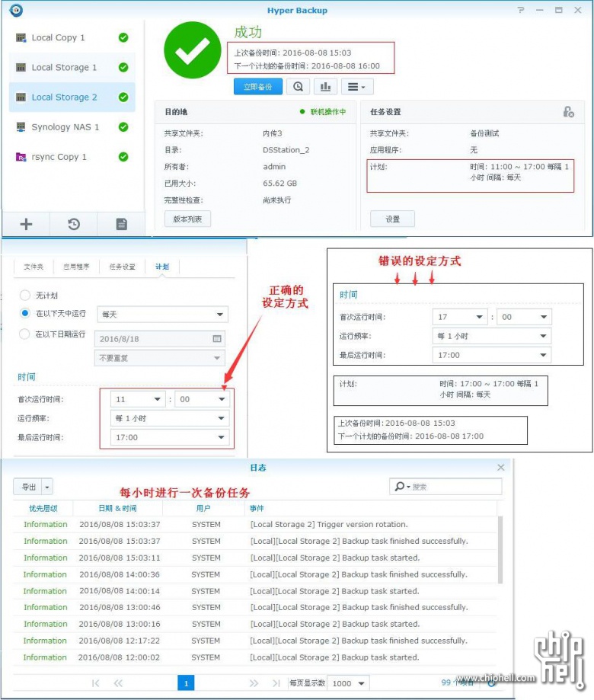Sort by the 日期 & 时间 column header
Image resolution: width=594 pixels, height=700 pixels.
(x=118, y=508)
